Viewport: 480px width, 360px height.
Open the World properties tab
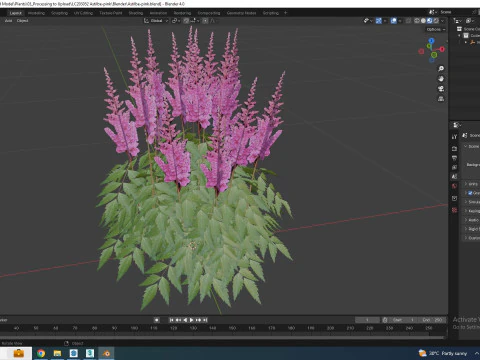tap(454, 186)
